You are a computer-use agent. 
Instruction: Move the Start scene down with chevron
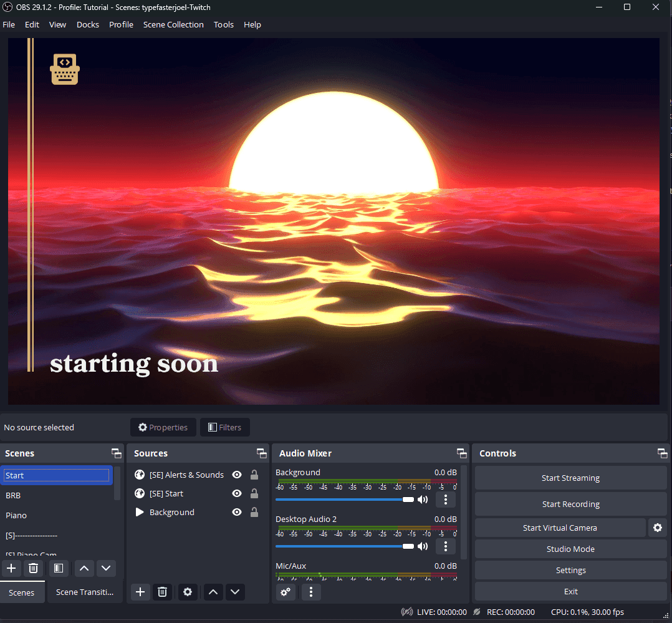[106, 568]
